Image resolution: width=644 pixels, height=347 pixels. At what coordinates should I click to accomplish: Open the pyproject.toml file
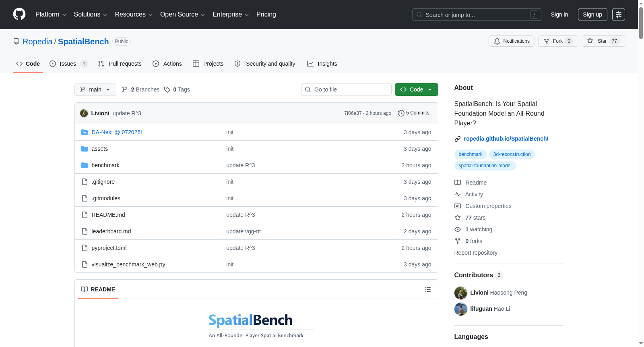pos(109,248)
